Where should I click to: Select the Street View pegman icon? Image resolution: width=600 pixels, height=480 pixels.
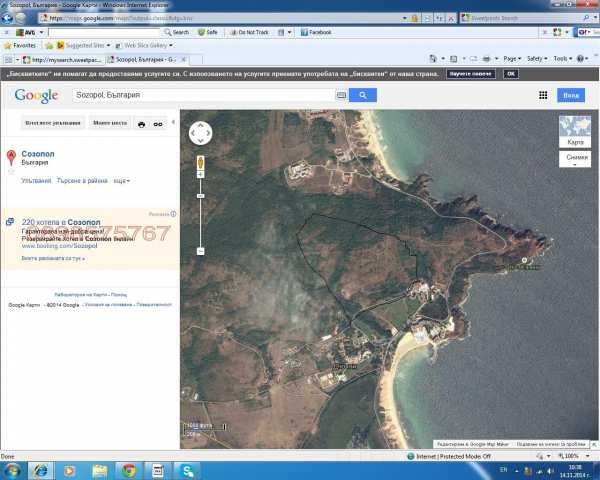200,163
